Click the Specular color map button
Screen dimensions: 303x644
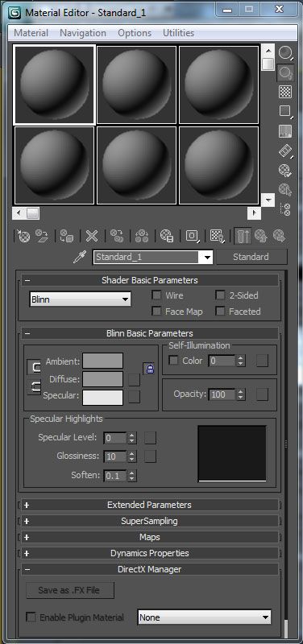click(x=134, y=396)
